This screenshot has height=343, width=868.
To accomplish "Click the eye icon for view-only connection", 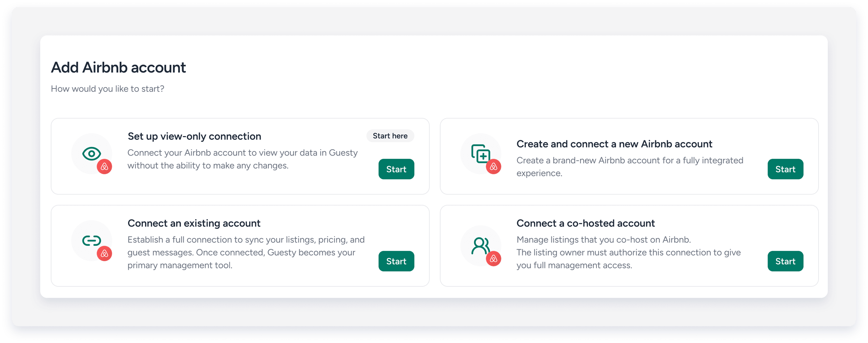I will pos(91,153).
